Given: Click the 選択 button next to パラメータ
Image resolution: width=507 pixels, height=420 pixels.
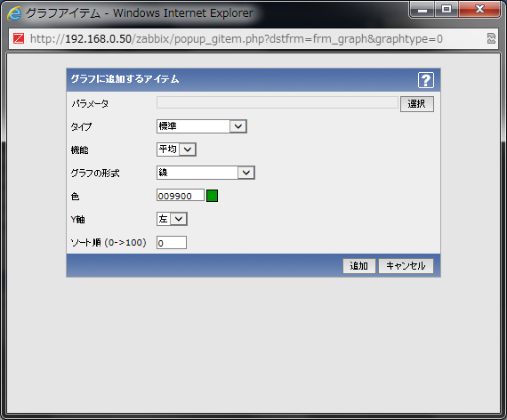Looking at the screenshot, I should tap(417, 104).
